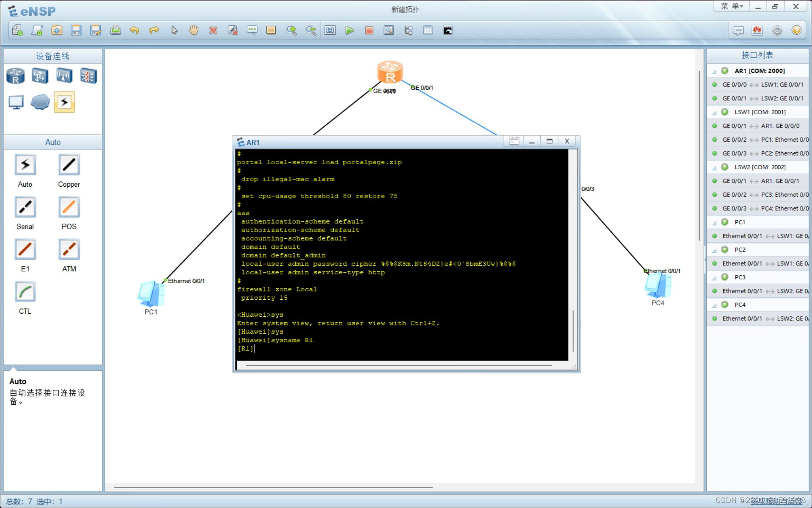Collapse the PC4 interface node
The height and width of the screenshot is (508, 812).
click(x=714, y=305)
